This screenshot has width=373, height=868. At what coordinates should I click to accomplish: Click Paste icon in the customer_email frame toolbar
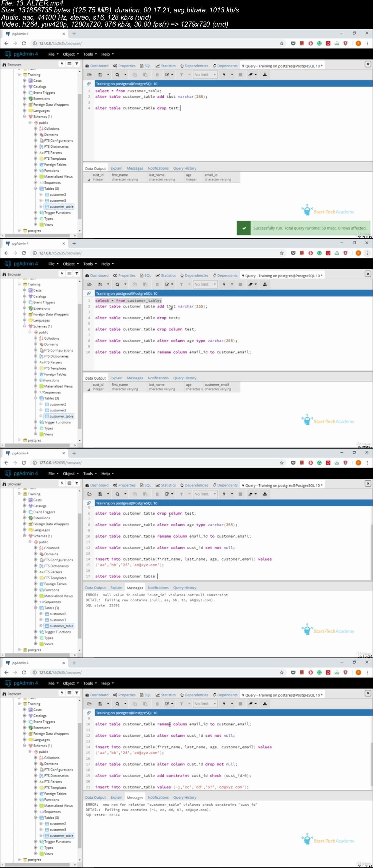pos(145,284)
